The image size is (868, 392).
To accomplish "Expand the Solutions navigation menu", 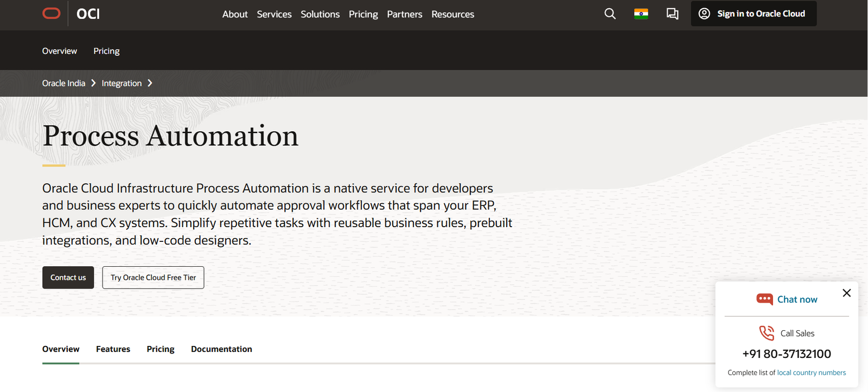I will (x=320, y=14).
